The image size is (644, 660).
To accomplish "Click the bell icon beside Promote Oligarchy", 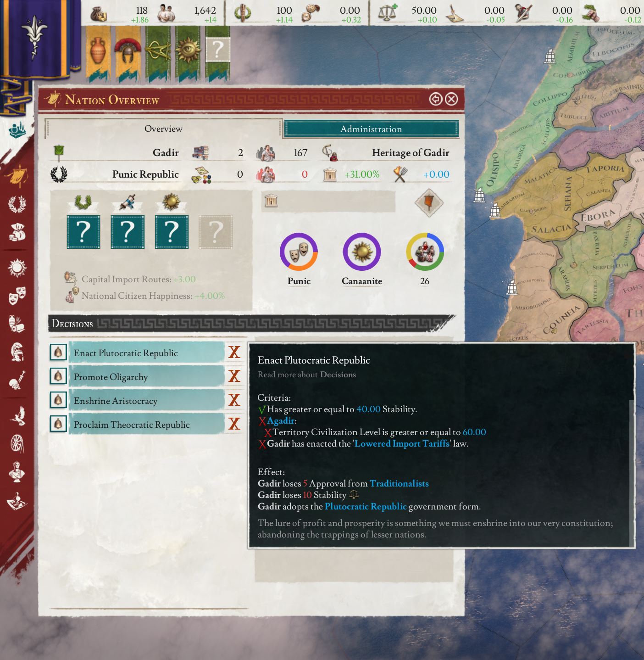I will click(x=58, y=376).
